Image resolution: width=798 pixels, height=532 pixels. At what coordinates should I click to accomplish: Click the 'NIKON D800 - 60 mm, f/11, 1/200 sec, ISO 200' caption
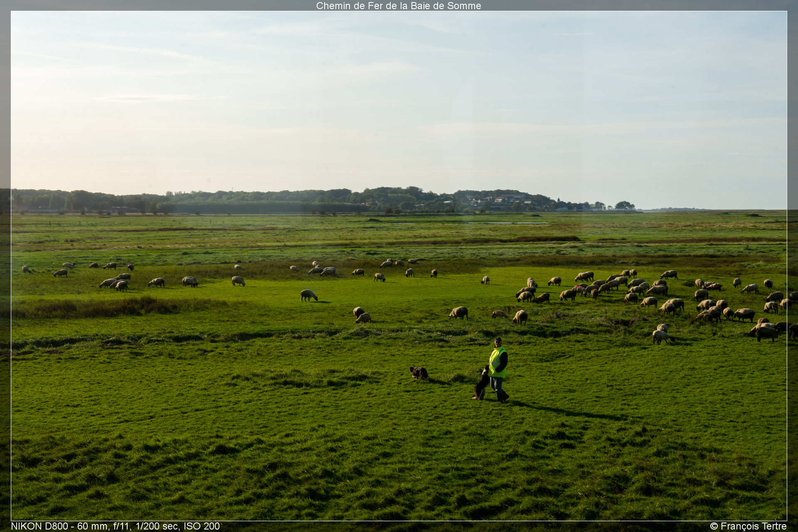[x=115, y=526]
